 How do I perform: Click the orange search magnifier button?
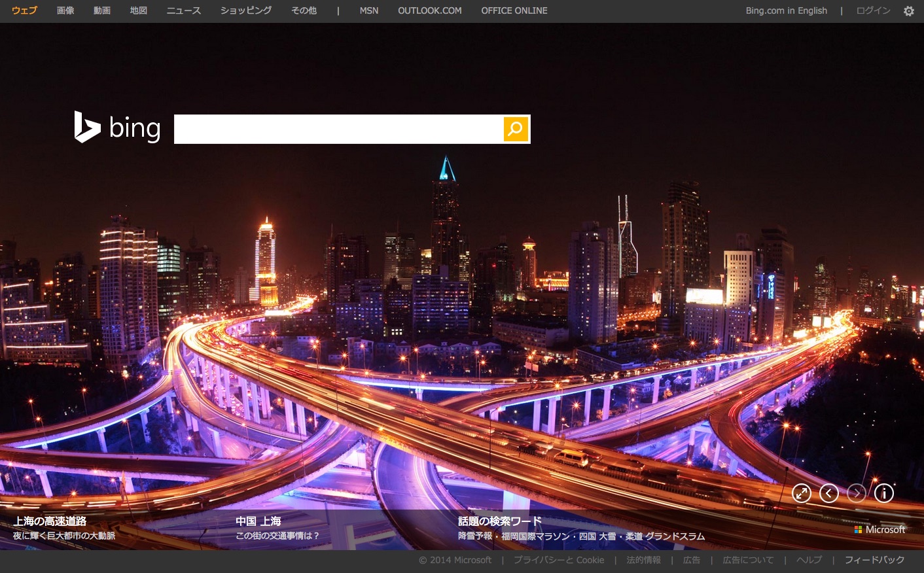(x=516, y=129)
